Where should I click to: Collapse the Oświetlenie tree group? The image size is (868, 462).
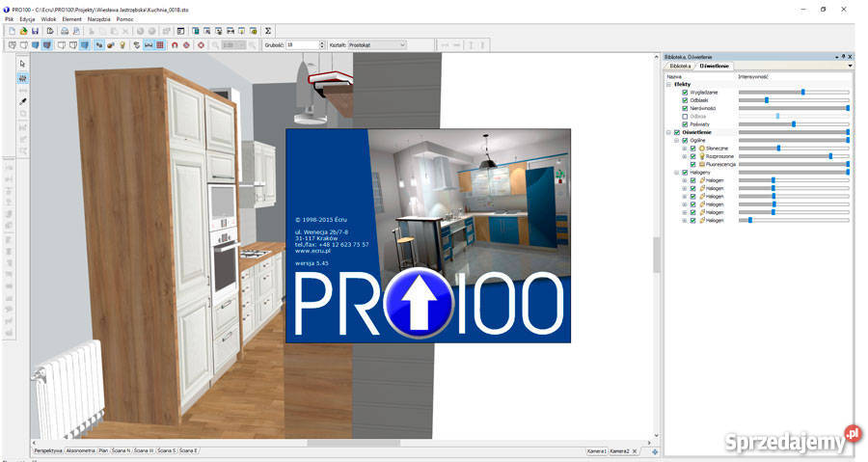click(668, 132)
